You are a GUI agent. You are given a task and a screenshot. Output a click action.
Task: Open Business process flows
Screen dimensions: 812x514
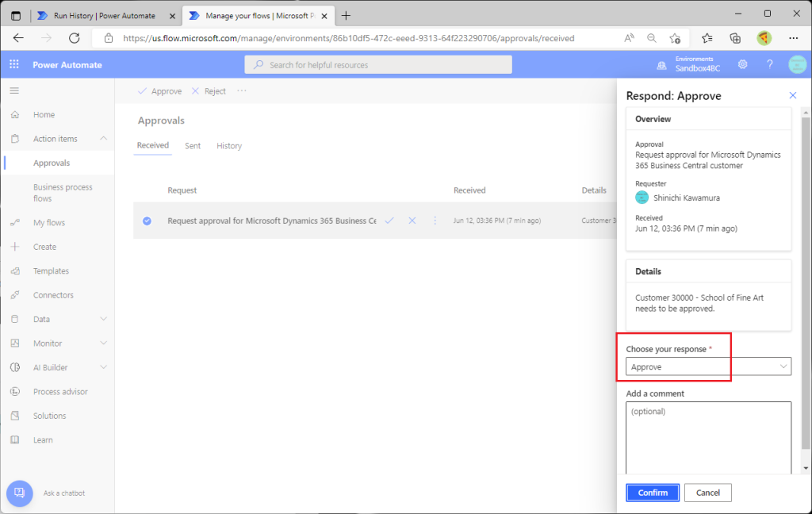click(63, 193)
